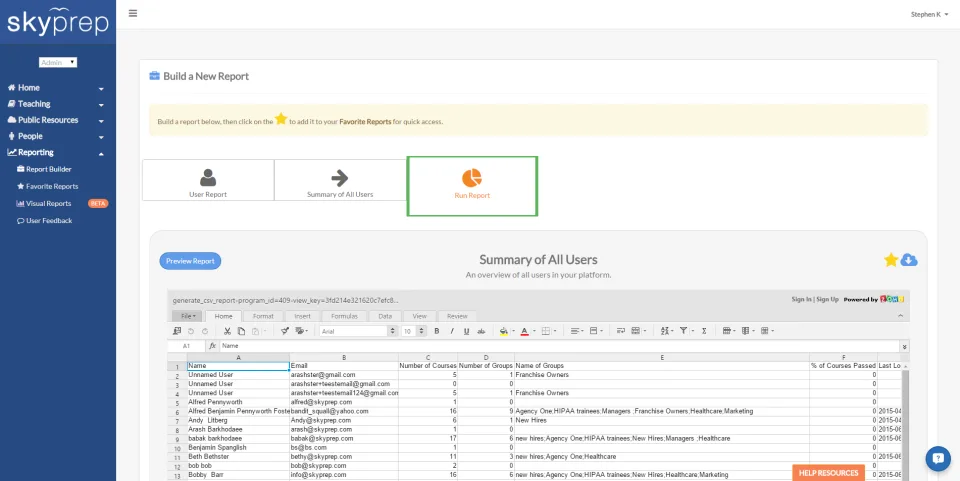Click in the formula bar input
The width and height of the screenshot is (960, 481).
[x=560, y=346]
